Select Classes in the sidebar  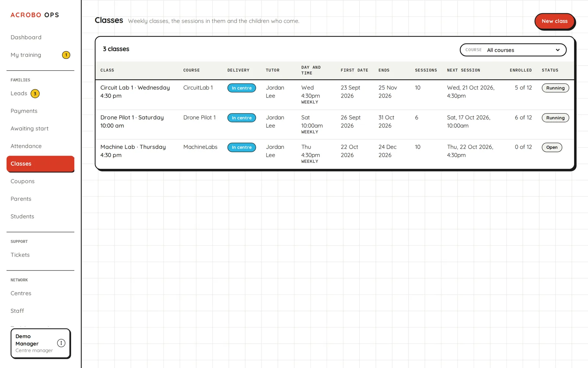[40, 164]
